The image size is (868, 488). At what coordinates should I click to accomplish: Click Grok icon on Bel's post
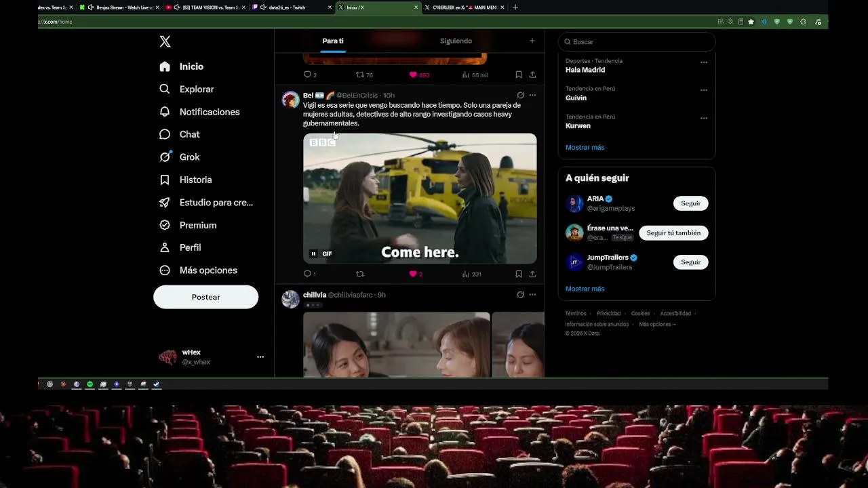click(x=520, y=95)
